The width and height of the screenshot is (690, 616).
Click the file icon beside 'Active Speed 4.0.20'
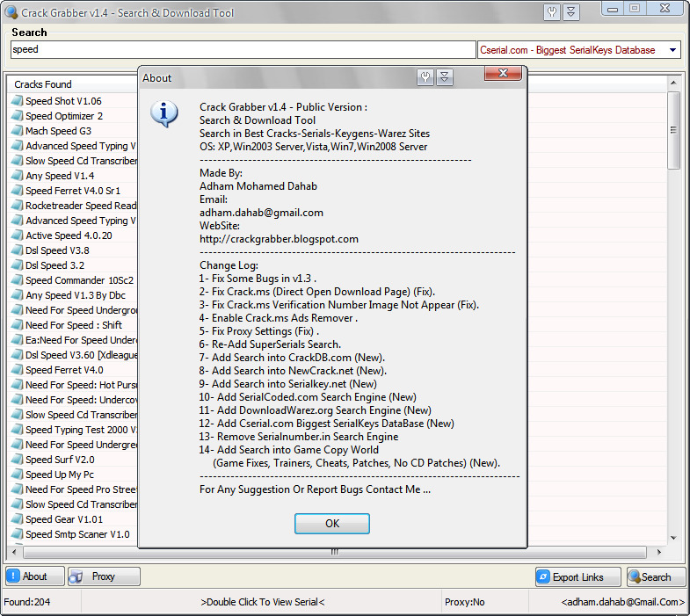click(x=18, y=236)
